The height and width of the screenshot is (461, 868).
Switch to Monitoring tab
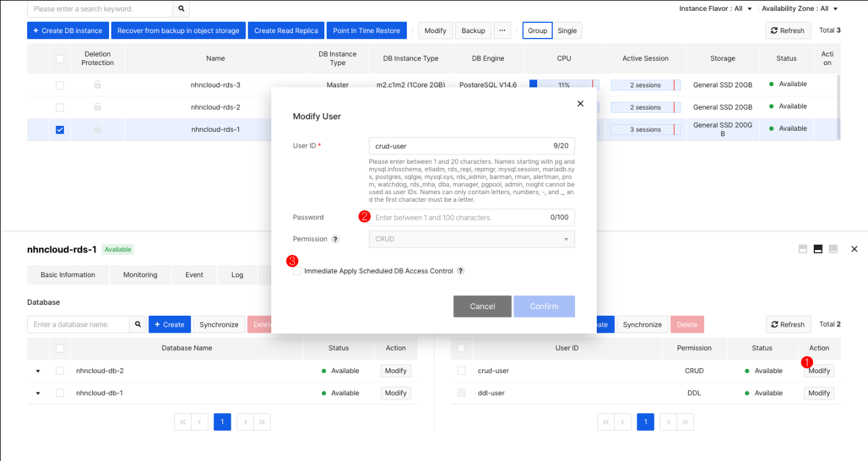pos(140,275)
